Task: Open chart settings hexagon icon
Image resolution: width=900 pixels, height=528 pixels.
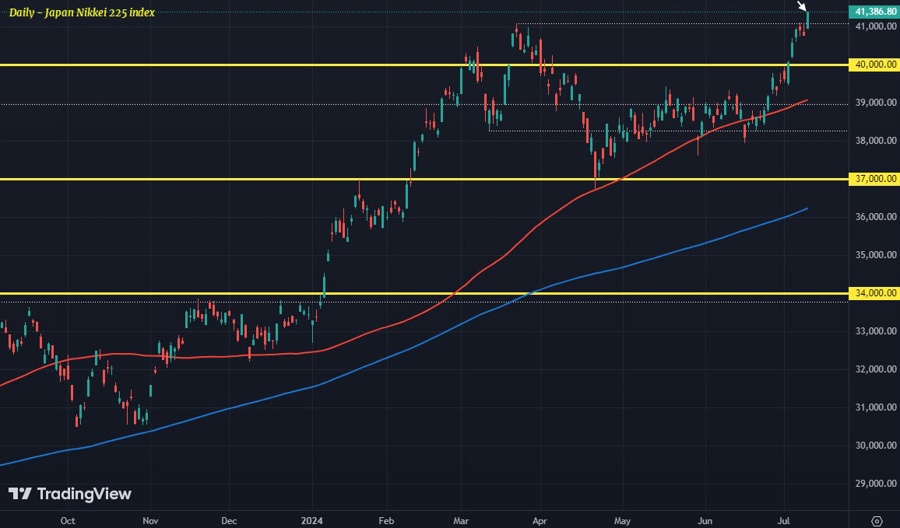Action: 876,521
